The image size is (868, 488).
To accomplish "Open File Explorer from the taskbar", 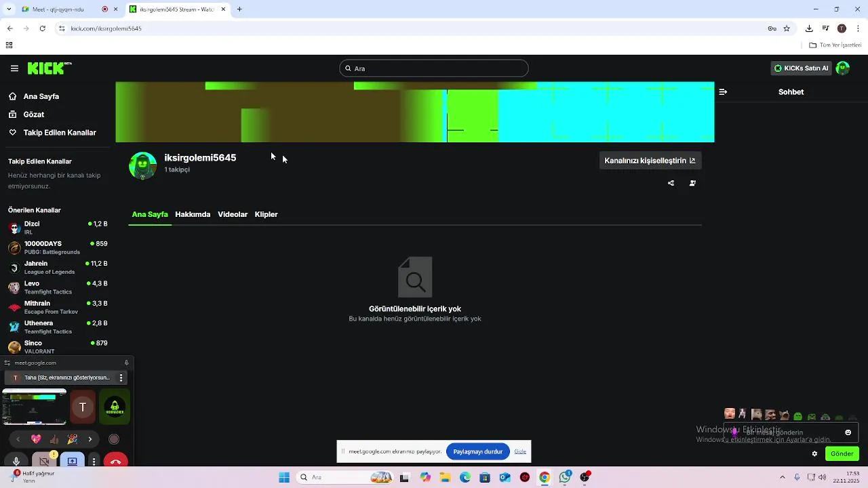I will (x=446, y=477).
